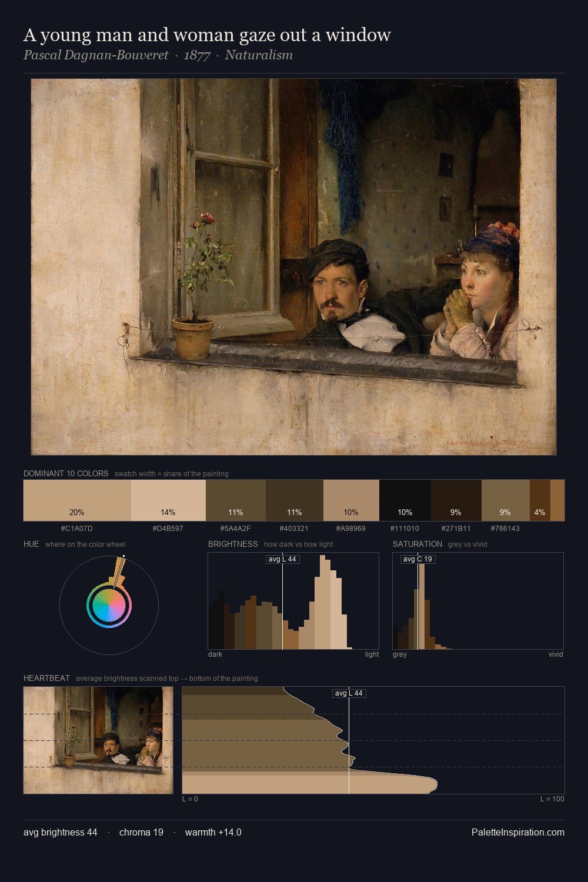Click the 'avg L 44' tag in brightness histogram
Image resolution: width=588 pixels, height=882 pixels.
click(x=283, y=559)
